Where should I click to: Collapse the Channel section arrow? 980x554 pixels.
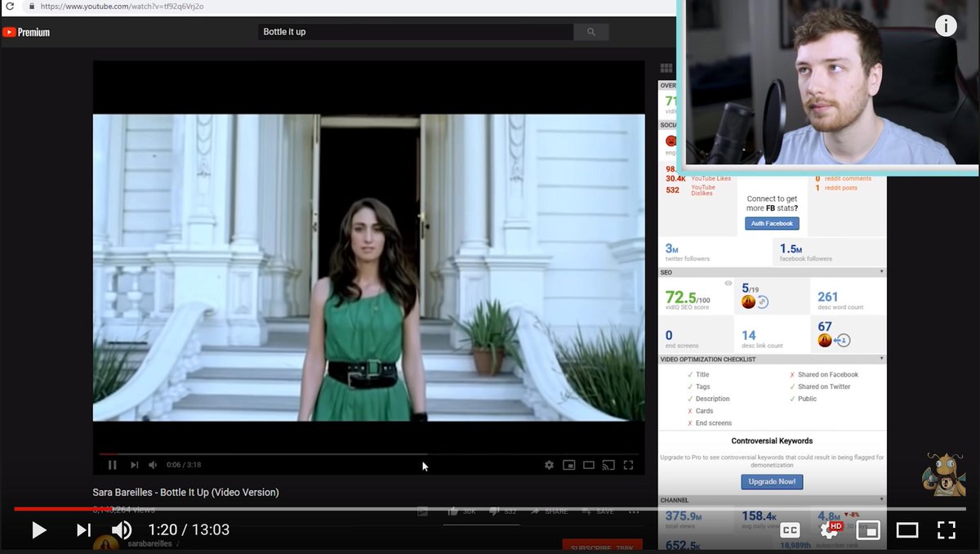881,499
